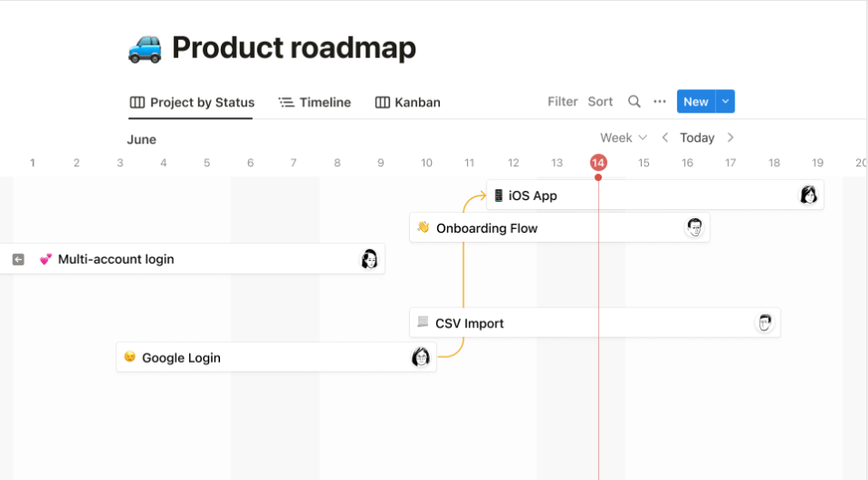Jump to Today in the timeline
Viewport: 868px width, 480px height.
697,137
